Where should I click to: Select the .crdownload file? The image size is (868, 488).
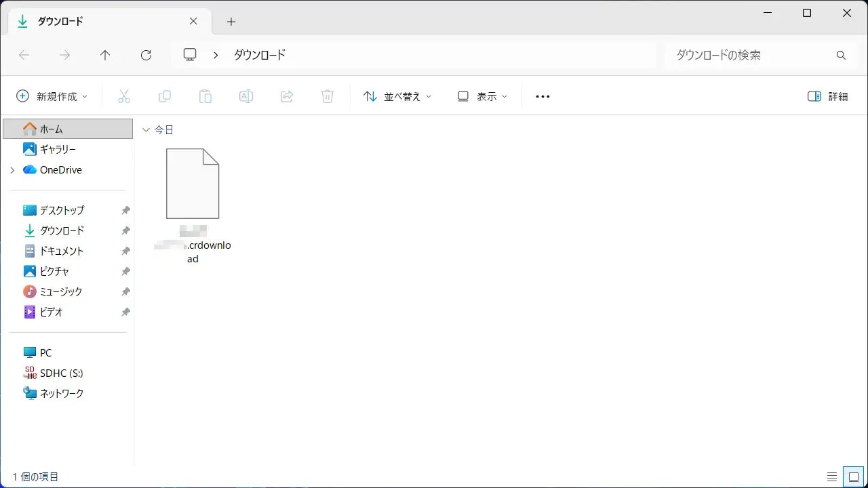point(193,183)
